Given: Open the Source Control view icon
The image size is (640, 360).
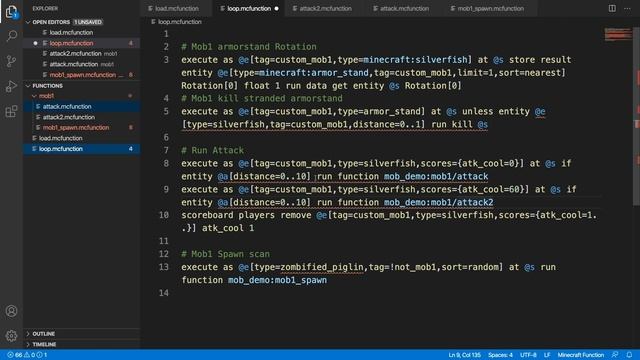Looking at the screenshot, I should click(11, 61).
